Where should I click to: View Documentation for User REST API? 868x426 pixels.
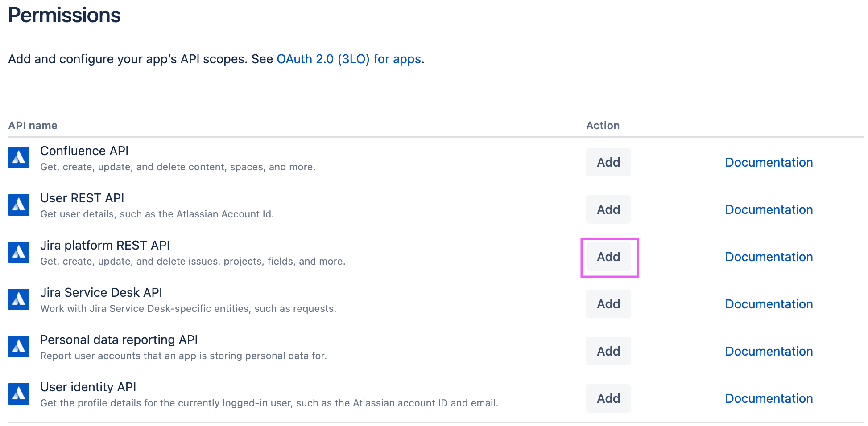[x=769, y=209]
